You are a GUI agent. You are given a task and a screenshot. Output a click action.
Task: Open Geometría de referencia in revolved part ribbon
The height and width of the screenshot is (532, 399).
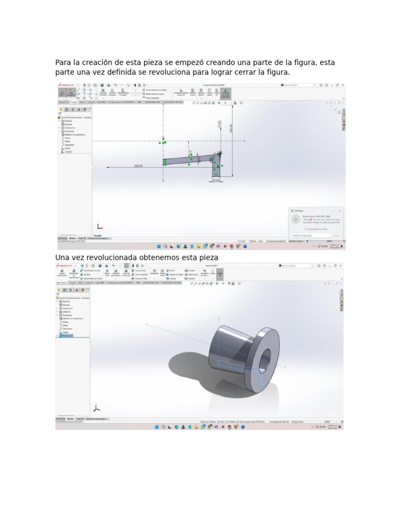tap(204, 272)
